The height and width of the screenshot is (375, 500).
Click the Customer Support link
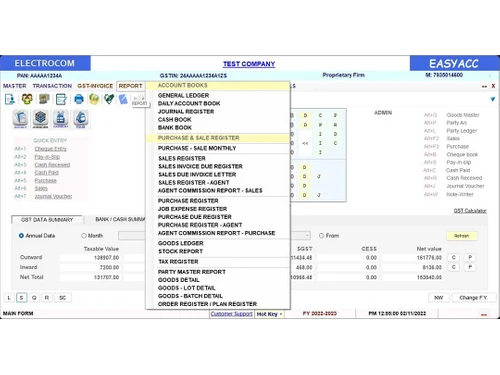click(x=231, y=314)
